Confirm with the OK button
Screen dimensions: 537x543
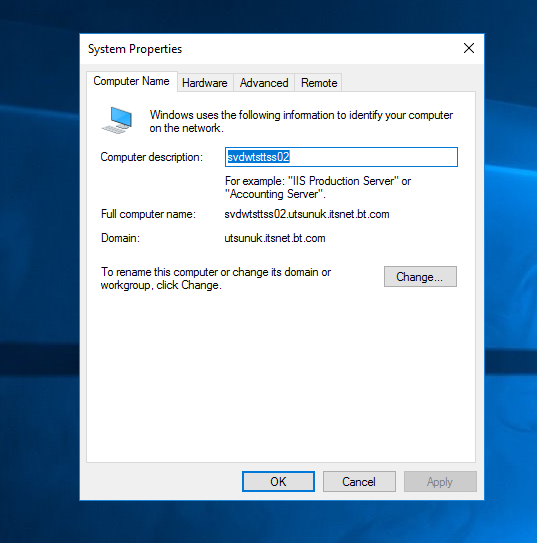pyautogui.click(x=278, y=481)
